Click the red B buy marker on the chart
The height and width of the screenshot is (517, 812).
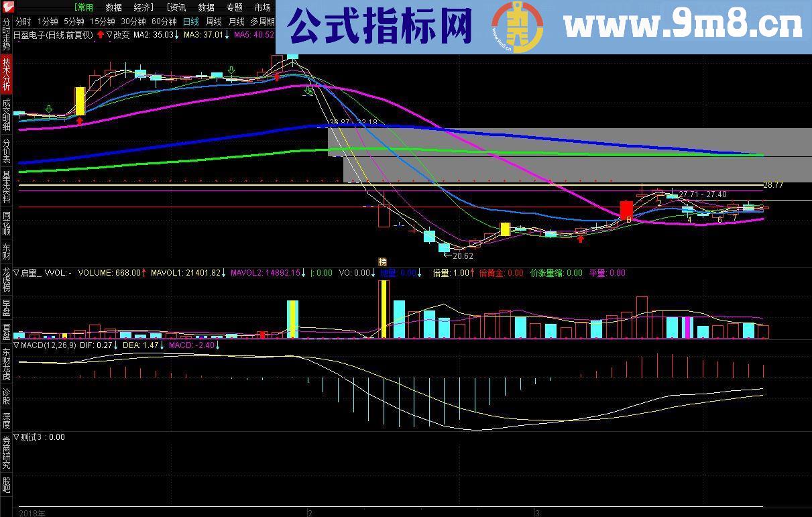[629, 220]
